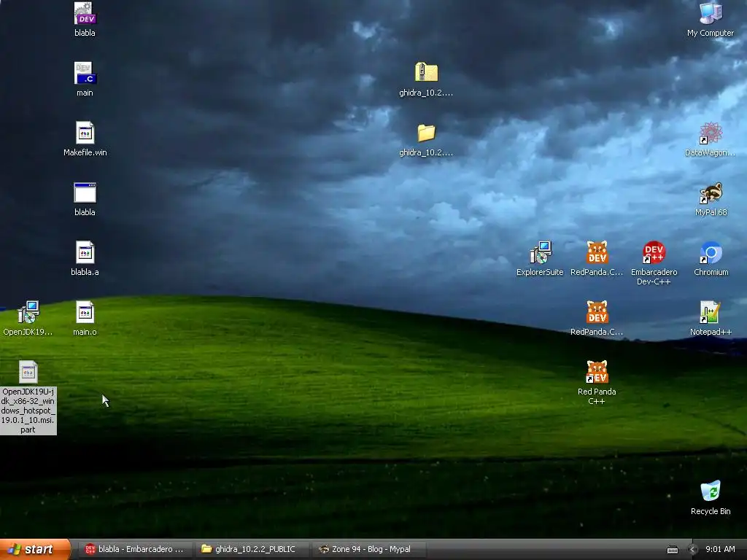Viewport: 747px width, 560px height.
Task: Click the main.o object file icon
Action: [x=85, y=312]
